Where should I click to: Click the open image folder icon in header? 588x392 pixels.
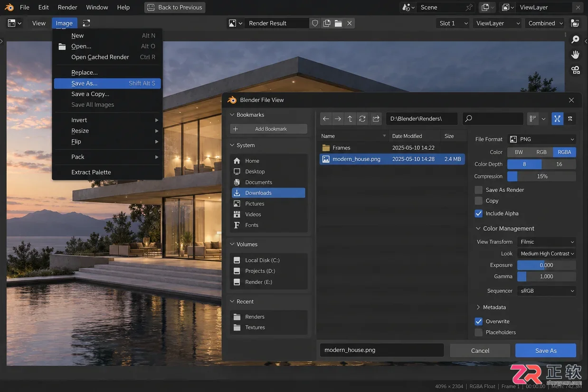point(338,23)
